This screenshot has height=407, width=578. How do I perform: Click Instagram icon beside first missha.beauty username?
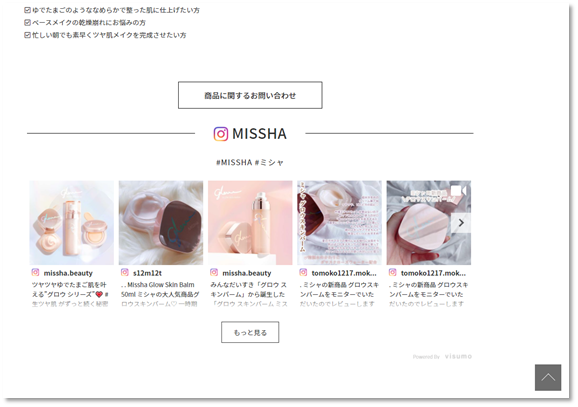35,272
